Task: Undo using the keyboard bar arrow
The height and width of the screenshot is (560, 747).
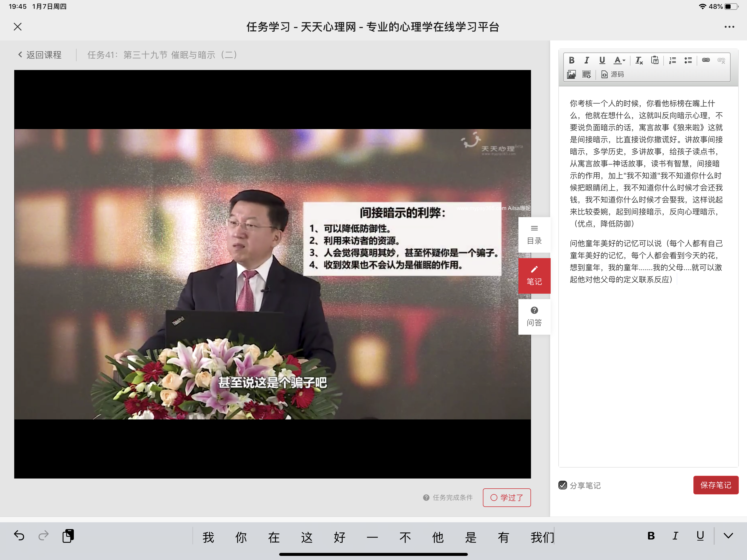Action: click(x=19, y=536)
